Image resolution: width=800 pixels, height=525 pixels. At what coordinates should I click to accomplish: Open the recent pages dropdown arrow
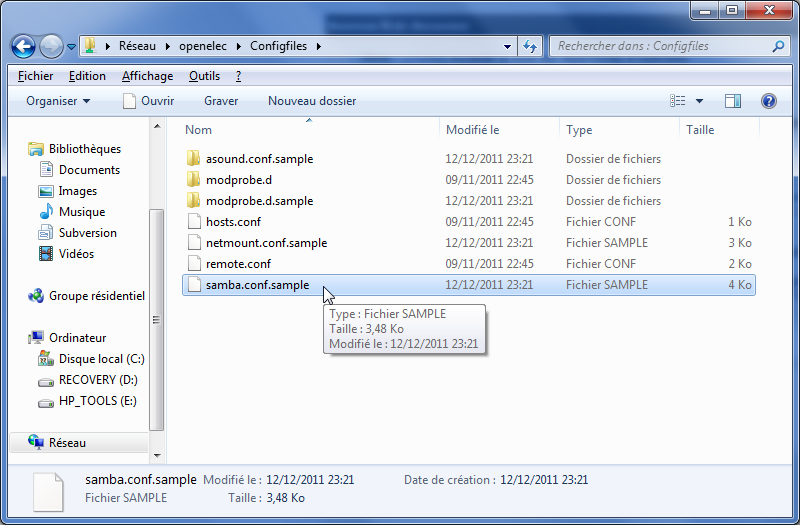(x=71, y=46)
